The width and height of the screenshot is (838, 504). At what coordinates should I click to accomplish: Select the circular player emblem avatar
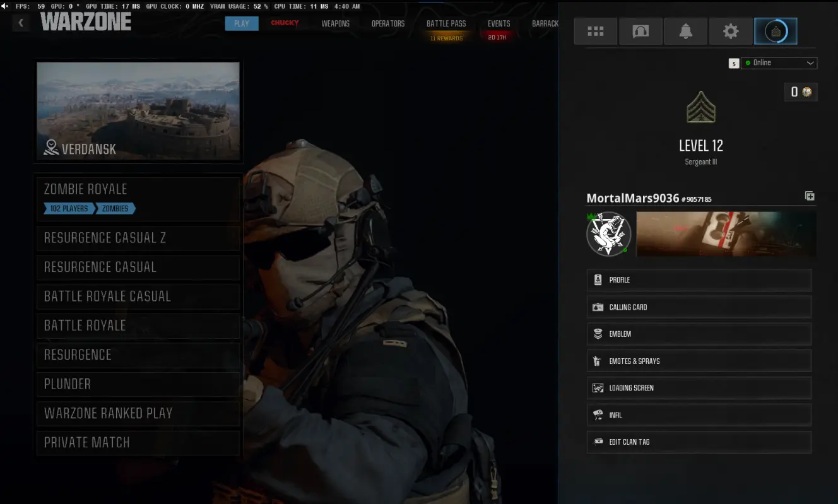[x=608, y=234]
